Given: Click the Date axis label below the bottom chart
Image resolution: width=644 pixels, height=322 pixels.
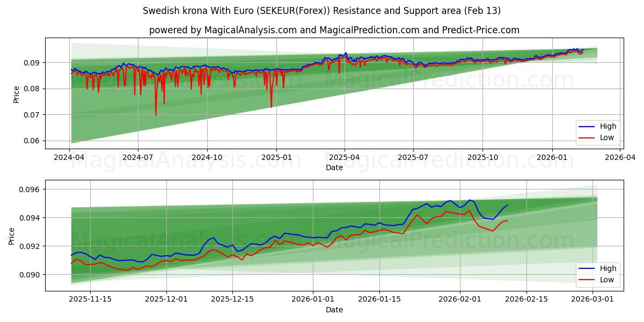Looking at the screenshot, I should 334,310.
